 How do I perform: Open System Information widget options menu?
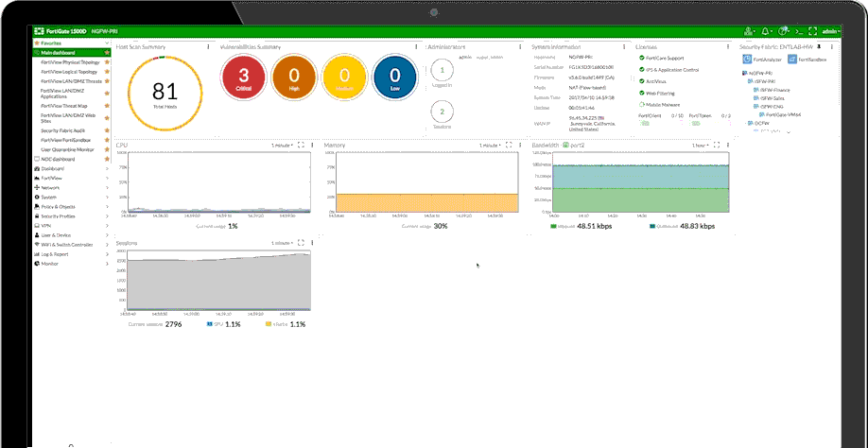[x=623, y=47]
